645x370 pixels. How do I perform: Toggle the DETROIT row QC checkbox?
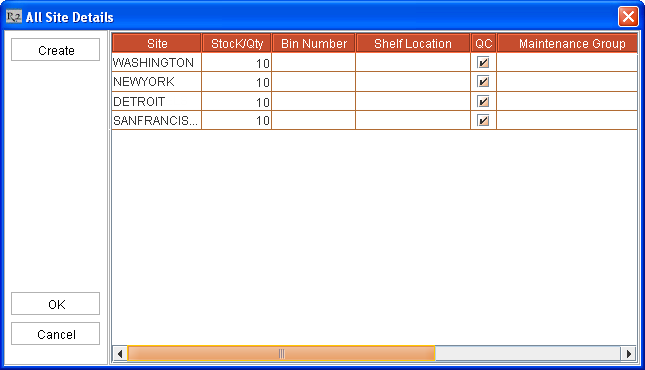(483, 101)
